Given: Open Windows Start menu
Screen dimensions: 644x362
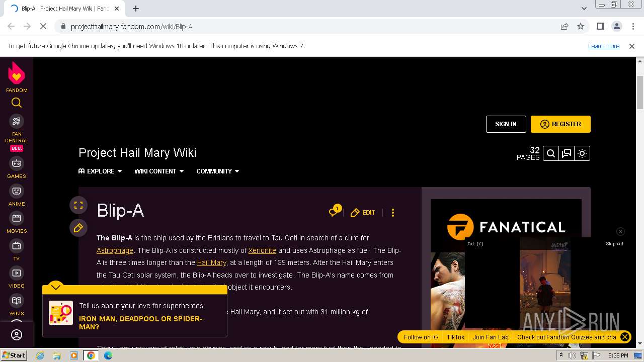Looking at the screenshot, I should (x=14, y=355).
